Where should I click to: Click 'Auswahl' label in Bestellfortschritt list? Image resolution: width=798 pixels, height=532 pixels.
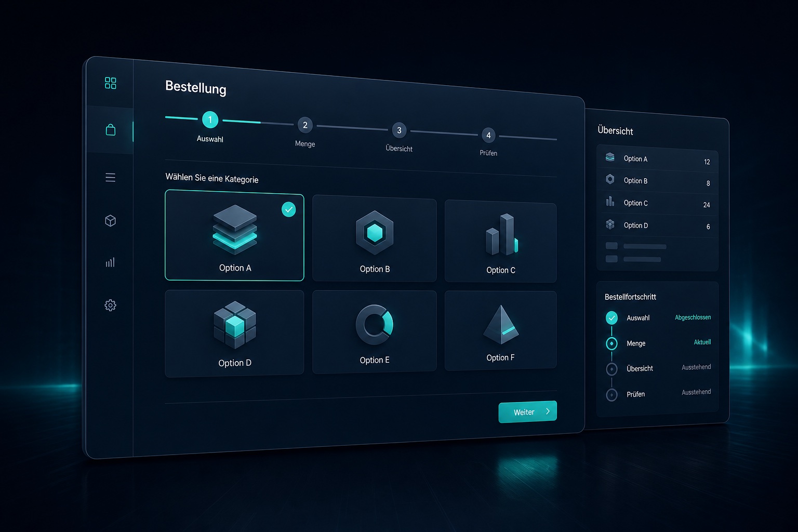[638, 318]
